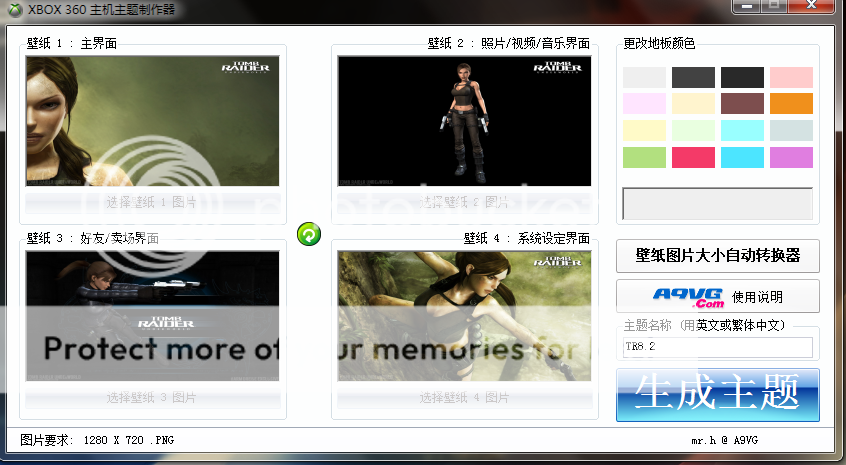The height and width of the screenshot is (465, 846).
Task: Choose the violet floor color swatch
Action: point(791,157)
